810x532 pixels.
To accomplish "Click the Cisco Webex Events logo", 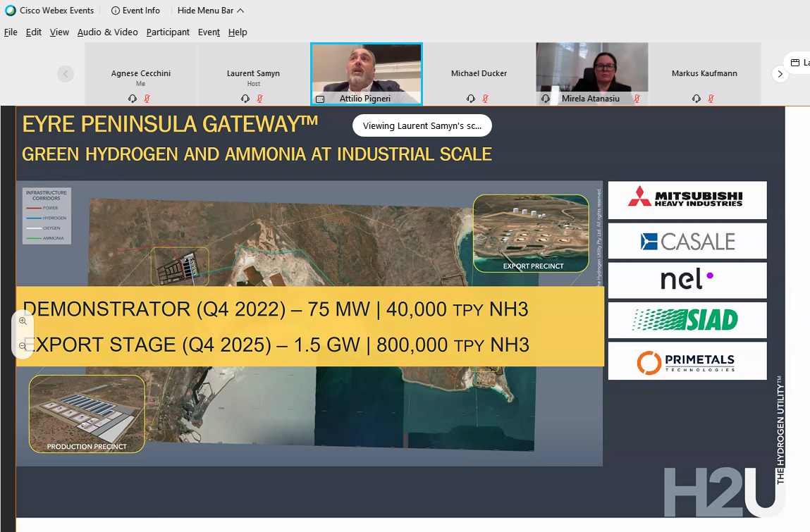I will pos(10,11).
